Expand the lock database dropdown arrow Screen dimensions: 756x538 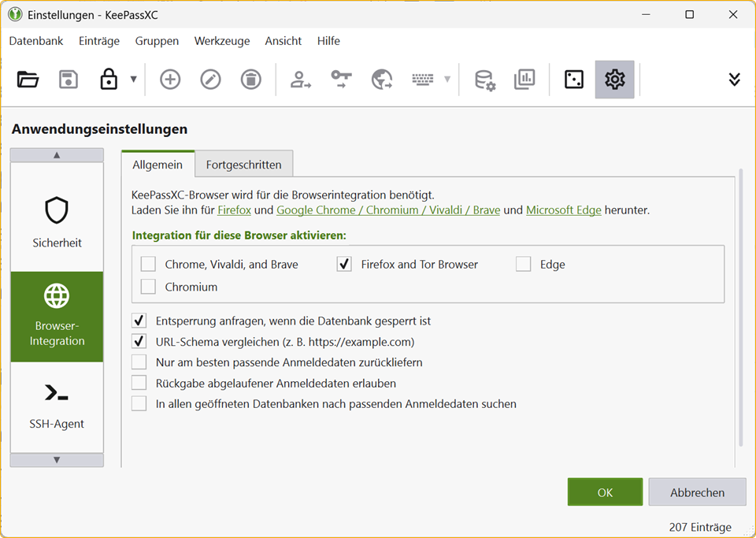tap(133, 79)
